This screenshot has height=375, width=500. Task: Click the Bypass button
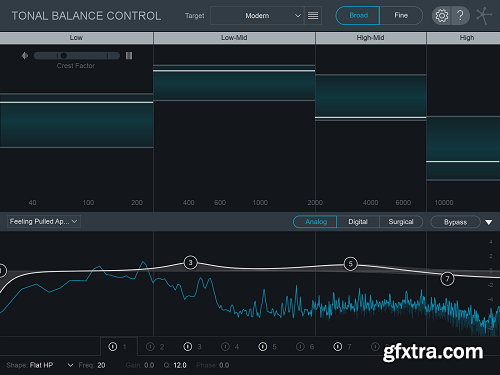[455, 222]
